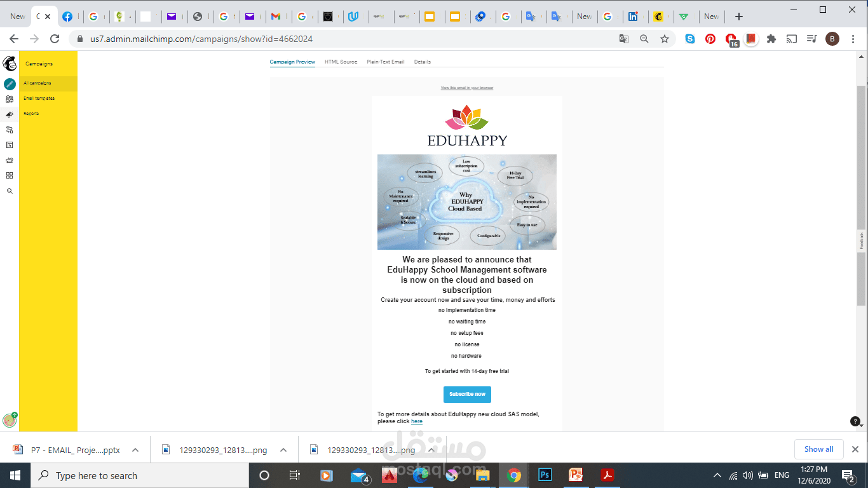
Task: Click the Google Translate icon in address bar
Action: click(624, 39)
